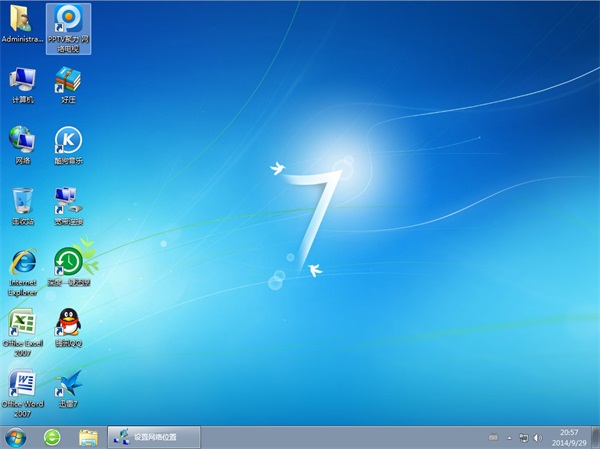Open the 网络 (Network) desktop icon
The height and width of the screenshot is (449, 600).
click(x=23, y=145)
